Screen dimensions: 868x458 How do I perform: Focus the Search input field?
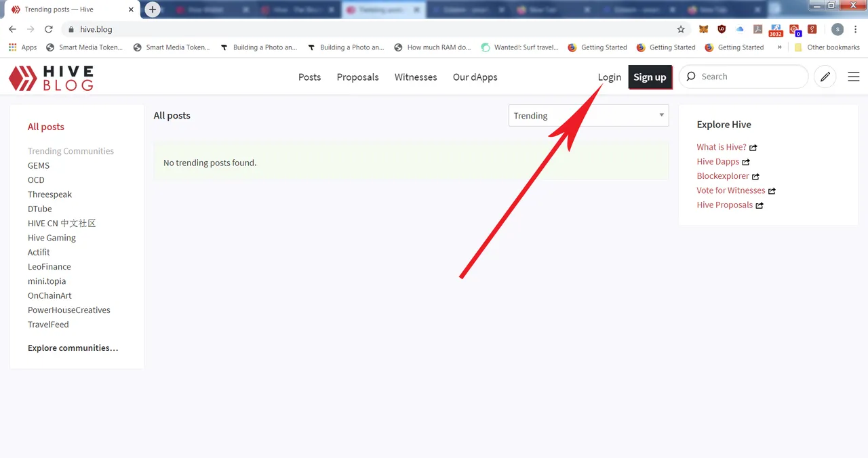[743, 77]
